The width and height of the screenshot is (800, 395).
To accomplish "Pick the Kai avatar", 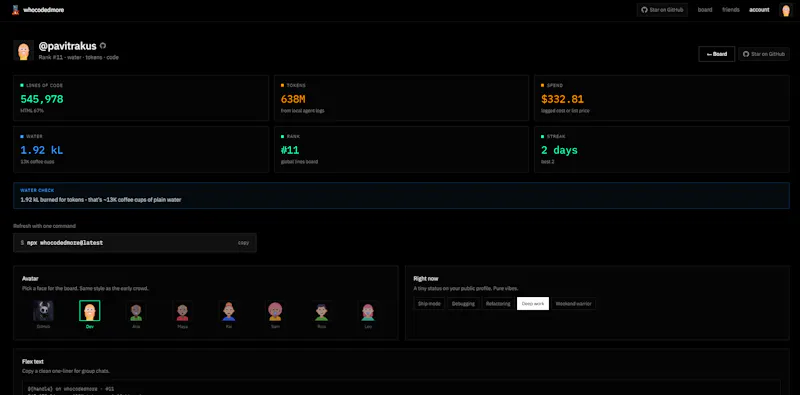I will tap(229, 311).
